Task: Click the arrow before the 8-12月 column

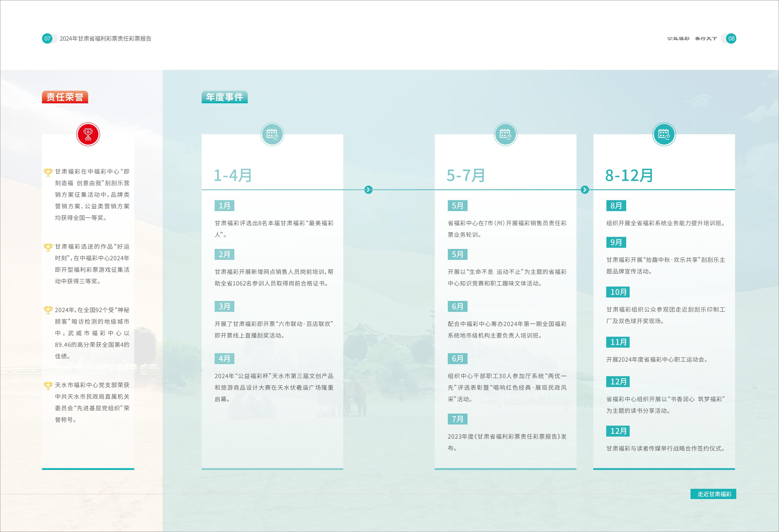Action: coord(585,190)
